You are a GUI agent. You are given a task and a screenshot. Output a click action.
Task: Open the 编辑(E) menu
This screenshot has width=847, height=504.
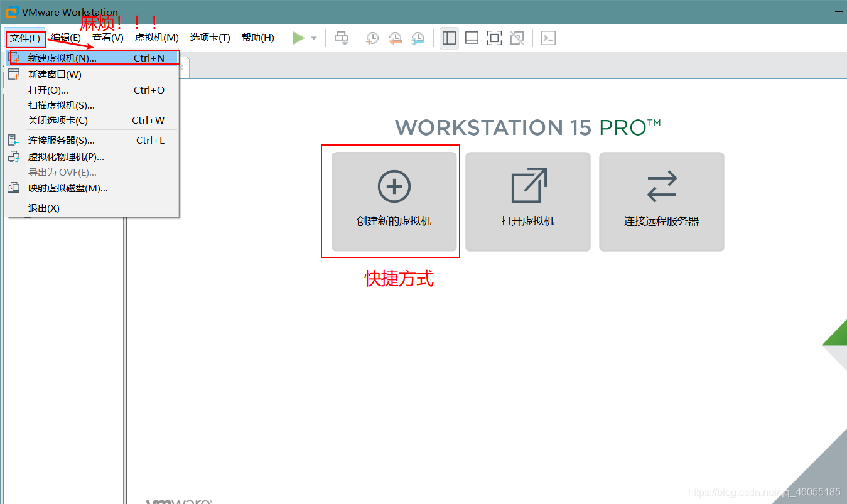[x=66, y=38]
